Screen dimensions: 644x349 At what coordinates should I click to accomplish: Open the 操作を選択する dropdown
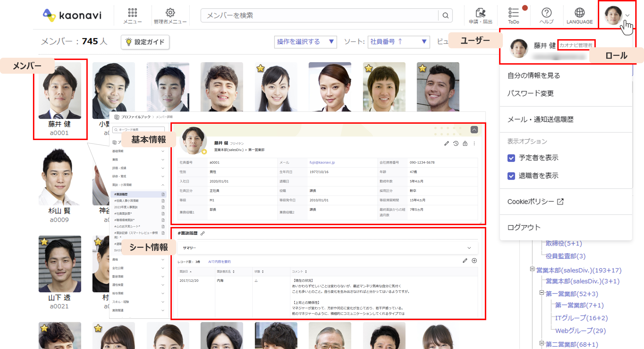(305, 42)
